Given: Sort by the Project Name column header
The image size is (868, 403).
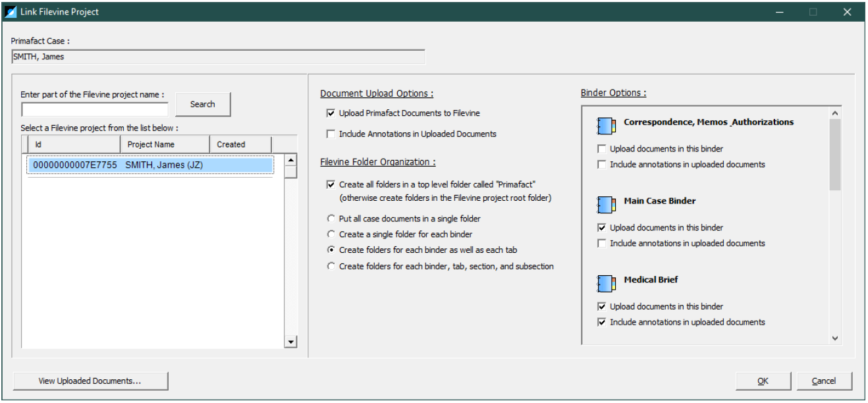Looking at the screenshot, I should coord(165,144).
